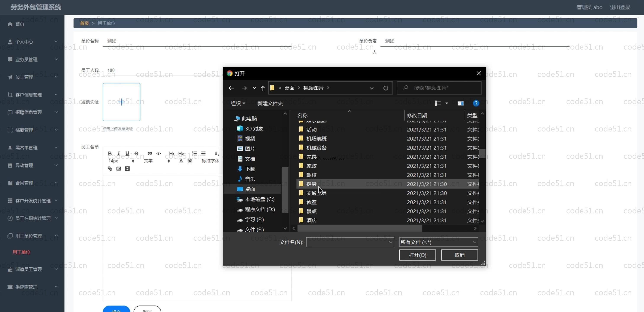Select 酒店 folder in file list
The width and height of the screenshot is (644, 312).
(x=387, y=220)
